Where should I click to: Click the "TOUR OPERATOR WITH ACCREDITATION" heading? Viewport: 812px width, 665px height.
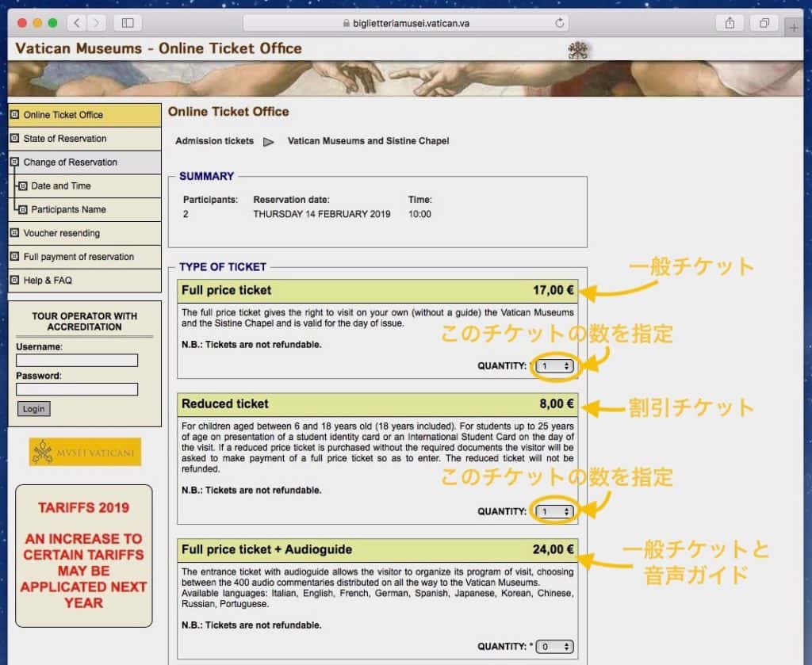(84, 321)
